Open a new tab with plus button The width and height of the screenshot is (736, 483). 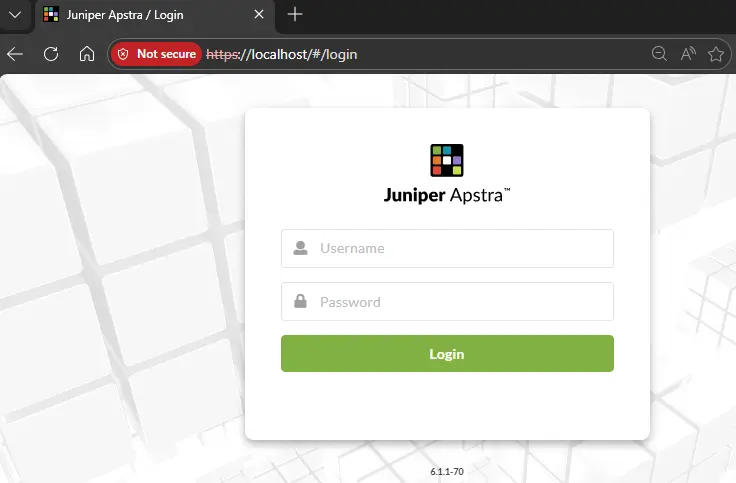295,15
